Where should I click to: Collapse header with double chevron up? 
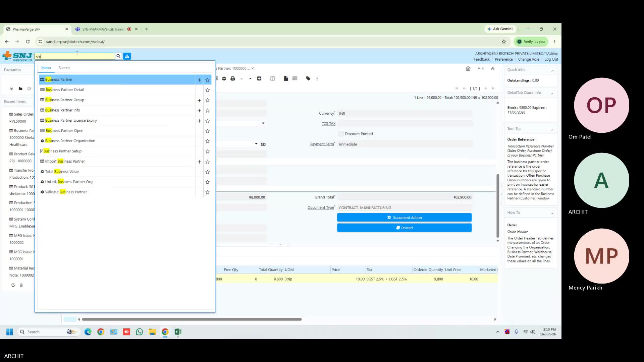[493, 68]
